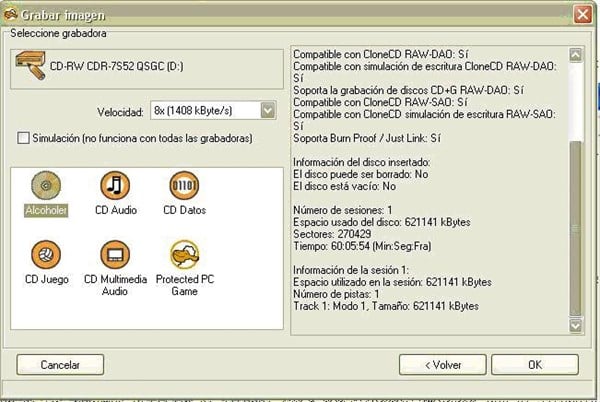This screenshot has height=402, width=600.
Task: Go back with the Volver button
Action: point(443,365)
